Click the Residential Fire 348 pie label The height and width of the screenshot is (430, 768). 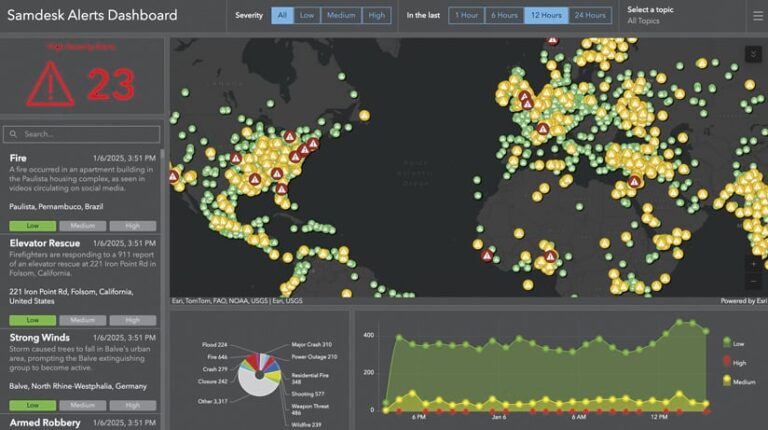[x=310, y=379]
